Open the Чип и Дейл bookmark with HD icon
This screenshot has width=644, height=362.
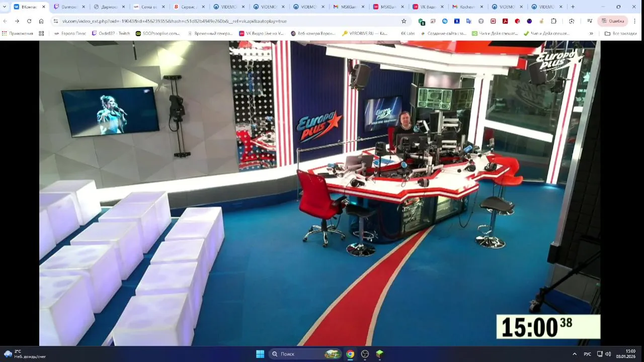pos(495,33)
